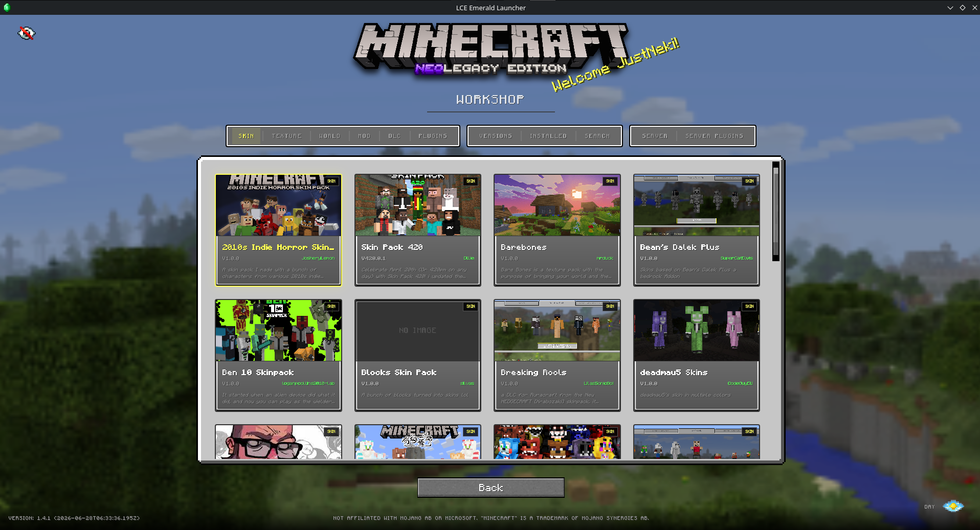Viewport: 980px width, 530px height.
Task: Click the crossed-out eye icon
Action: coord(27,33)
